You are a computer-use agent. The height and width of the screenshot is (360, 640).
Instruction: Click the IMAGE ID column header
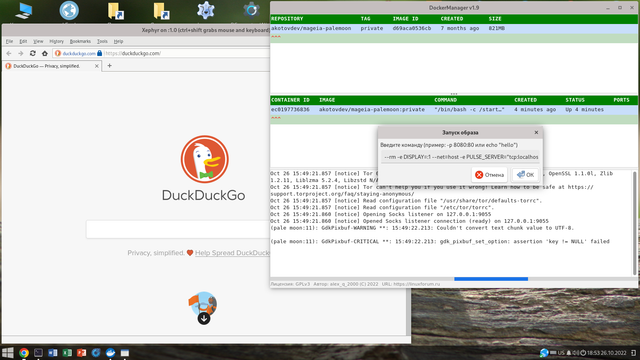point(405,19)
